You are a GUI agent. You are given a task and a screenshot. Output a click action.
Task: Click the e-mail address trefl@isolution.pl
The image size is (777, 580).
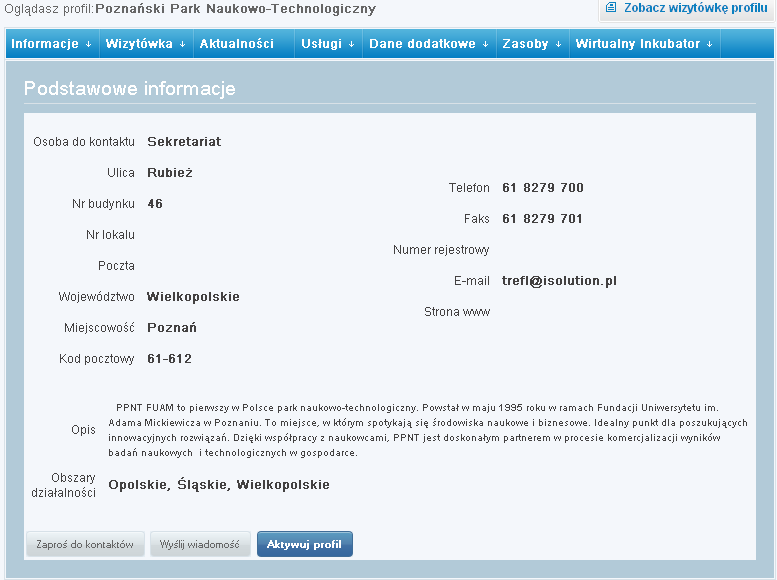(x=559, y=281)
